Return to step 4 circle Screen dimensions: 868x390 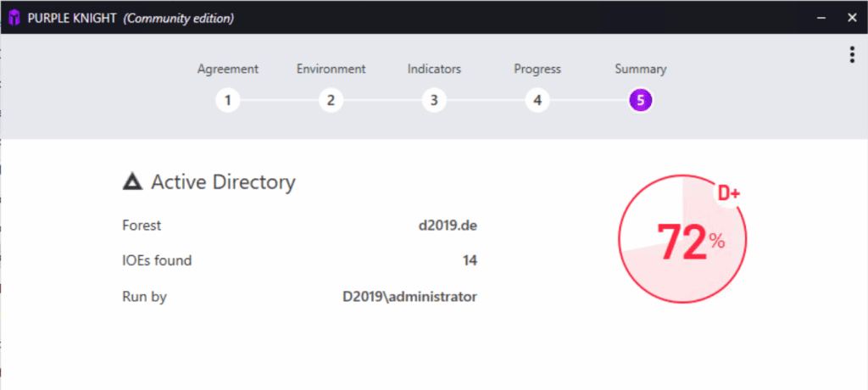[537, 101]
